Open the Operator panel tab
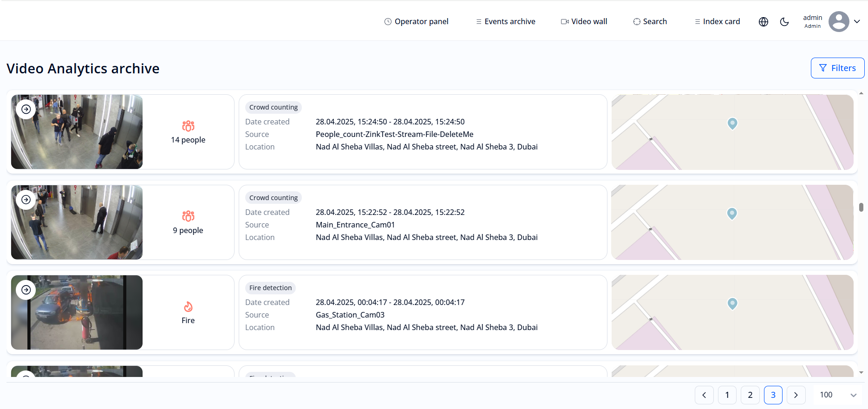This screenshot has width=868, height=409. pos(416,21)
